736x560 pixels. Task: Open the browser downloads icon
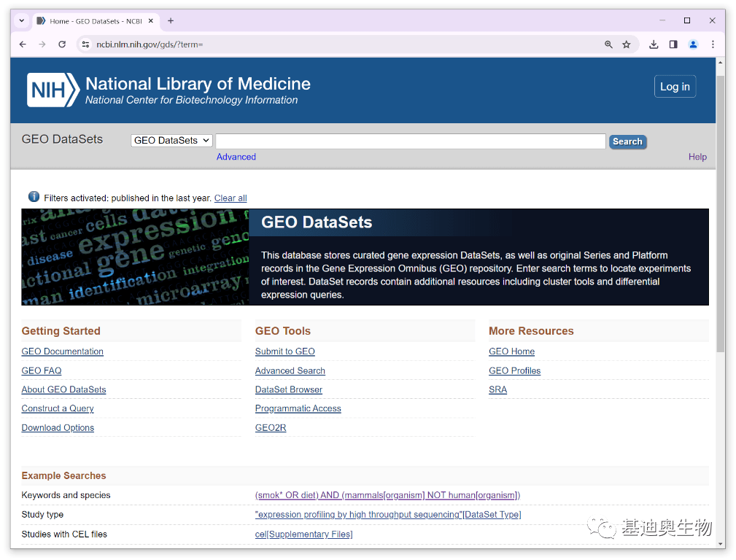[x=654, y=44]
